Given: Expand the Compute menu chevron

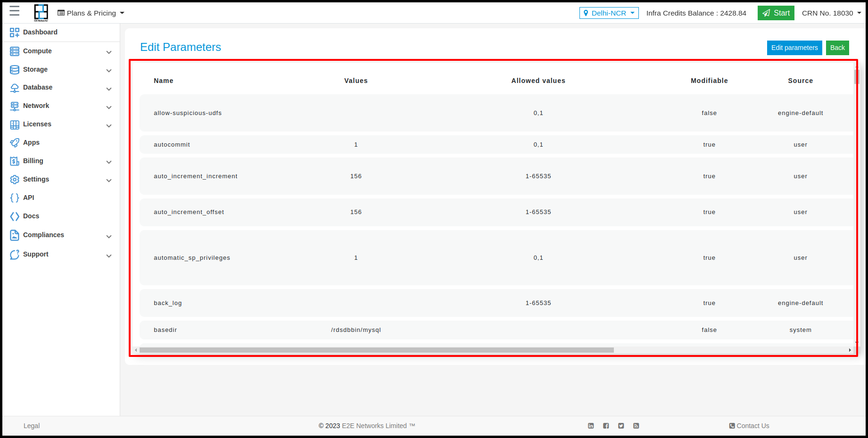Looking at the screenshot, I should click(x=109, y=52).
